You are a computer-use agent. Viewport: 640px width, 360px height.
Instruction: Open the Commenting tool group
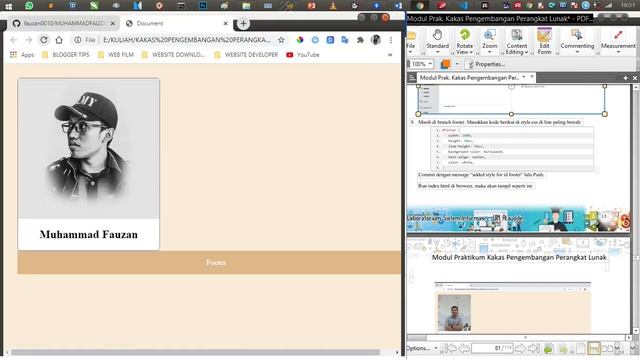(x=577, y=42)
